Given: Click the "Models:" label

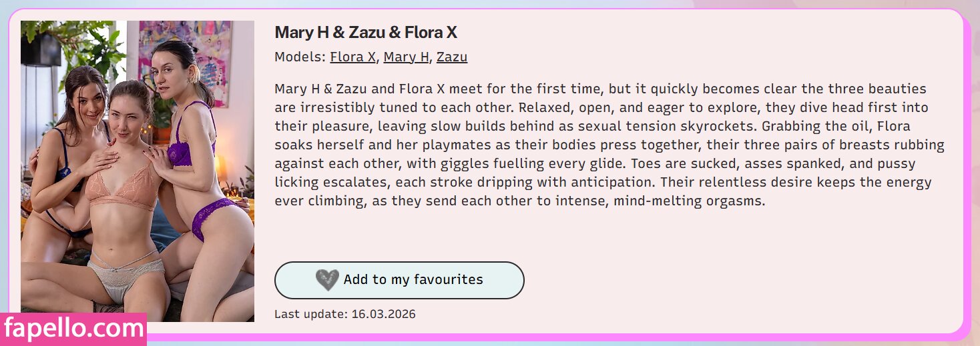Looking at the screenshot, I should 300,57.
